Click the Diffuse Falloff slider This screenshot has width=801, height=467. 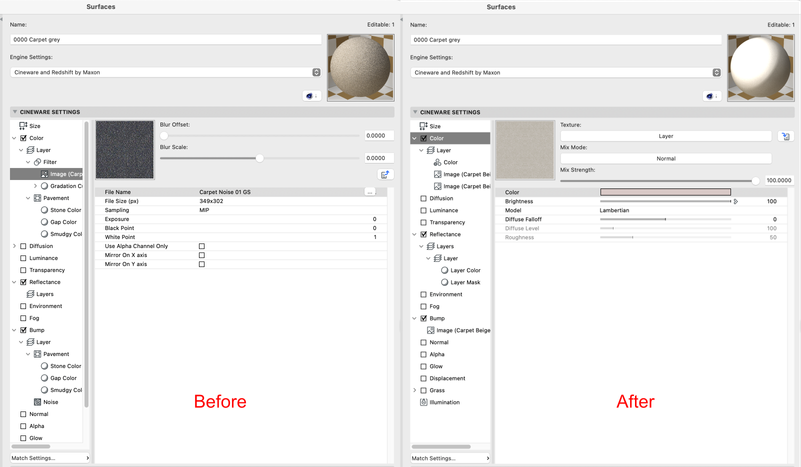(x=665, y=219)
